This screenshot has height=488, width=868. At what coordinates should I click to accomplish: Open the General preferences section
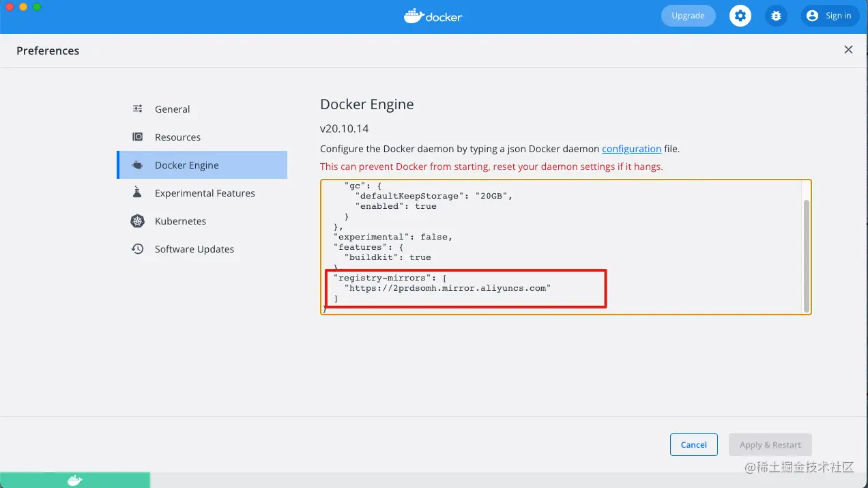tap(202, 109)
